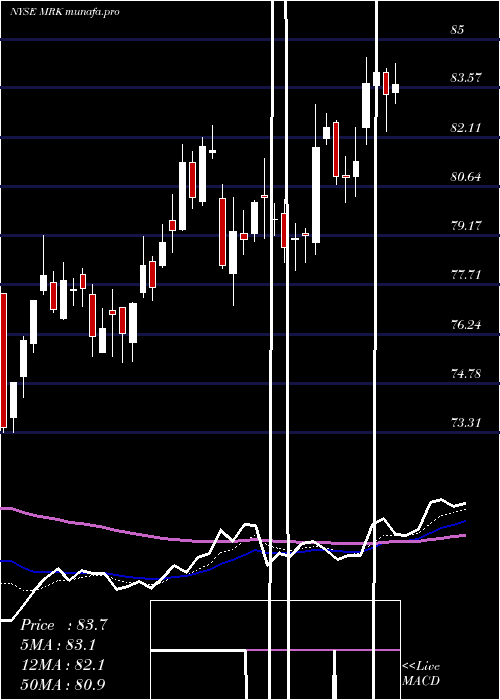The width and height of the screenshot is (500, 700).
Task: Select the 83.57 price axis label
Action: (466, 78)
